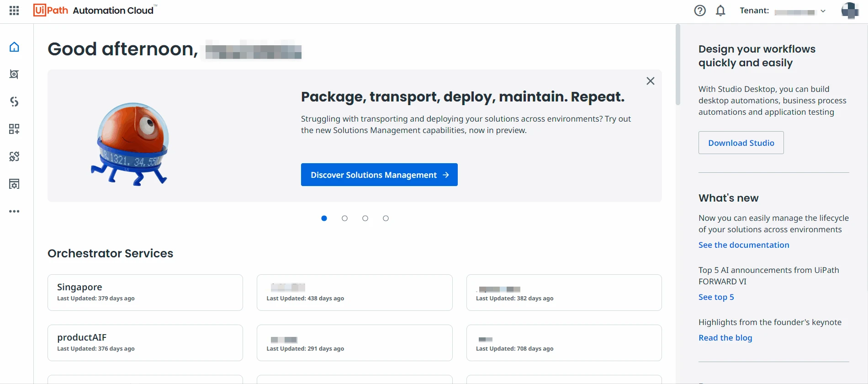
Task: Open the window-with-gear icon in sidebar
Action: pyautogui.click(x=14, y=184)
